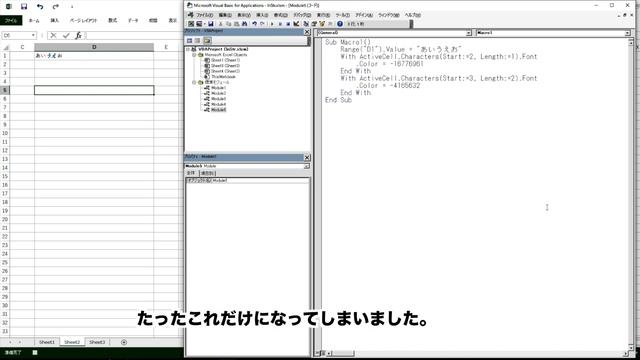The height and width of the screenshot is (360, 640).
Task: Close the Project Explorer pane
Action: coord(307,32)
